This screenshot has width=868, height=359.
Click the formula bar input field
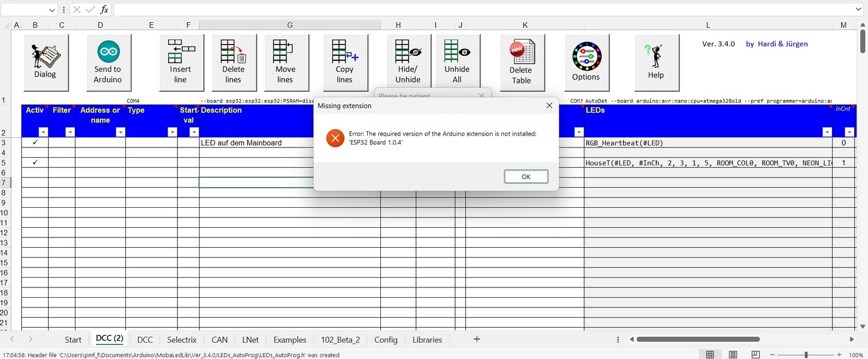[x=483, y=10]
